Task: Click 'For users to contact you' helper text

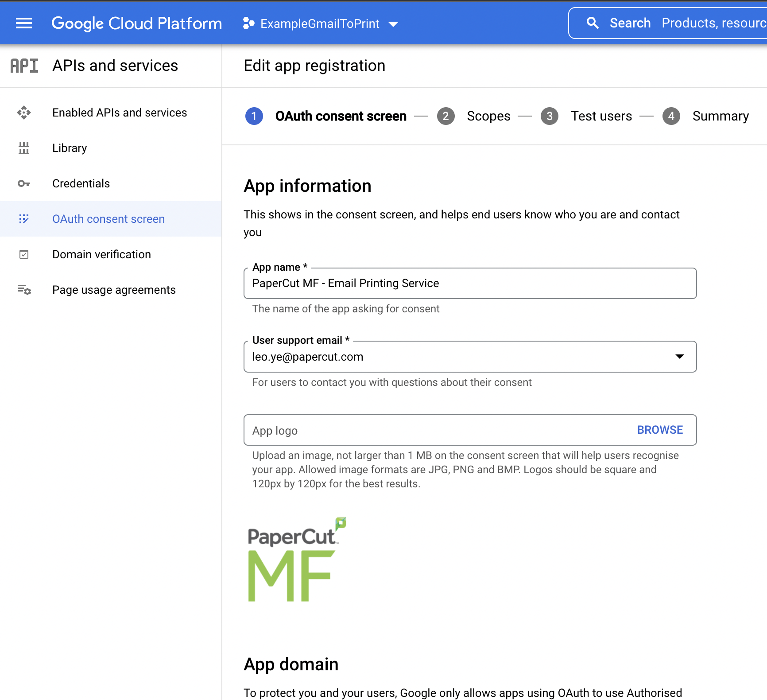Action: point(392,382)
